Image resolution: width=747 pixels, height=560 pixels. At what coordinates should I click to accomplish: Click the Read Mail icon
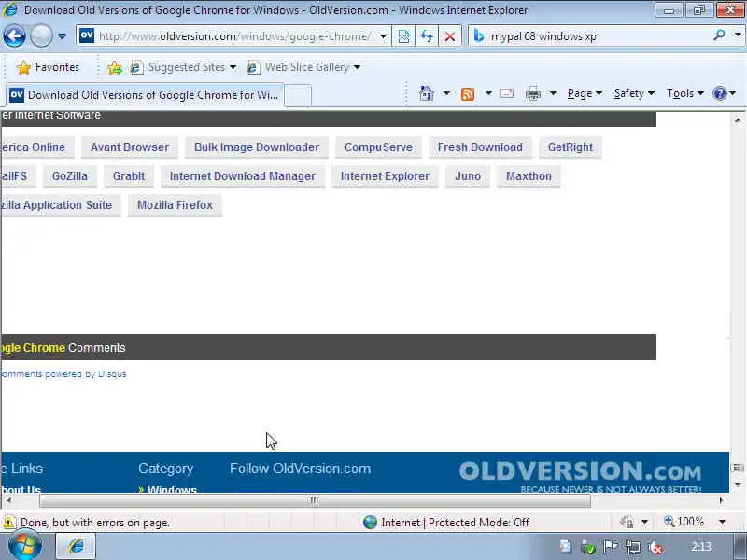[507, 93]
